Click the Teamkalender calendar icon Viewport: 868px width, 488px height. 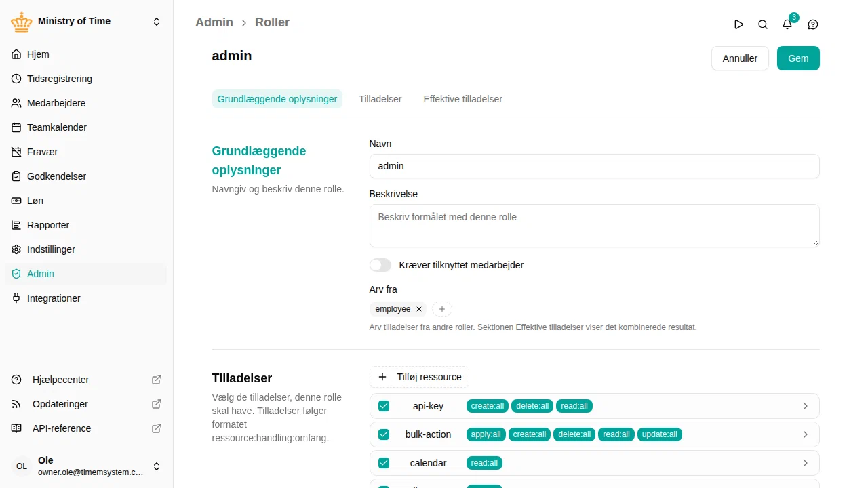coord(17,127)
